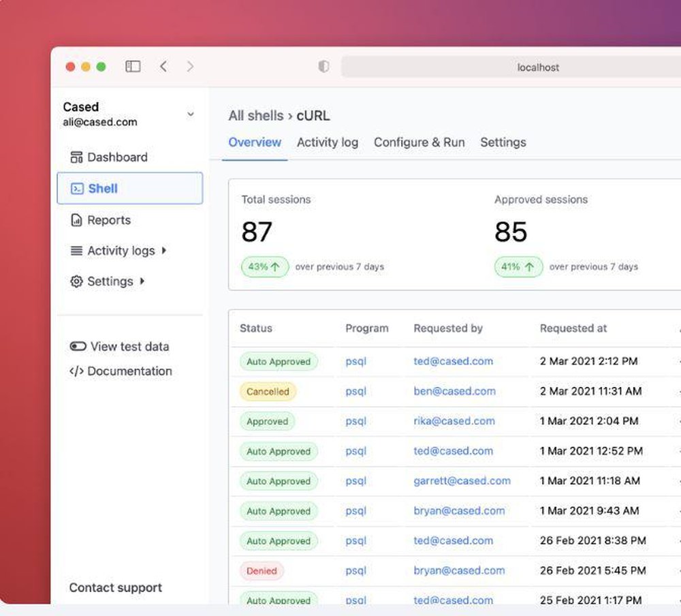Click the privacy shield icon near address bar
Viewport: 681px width, 616px height.
(324, 66)
